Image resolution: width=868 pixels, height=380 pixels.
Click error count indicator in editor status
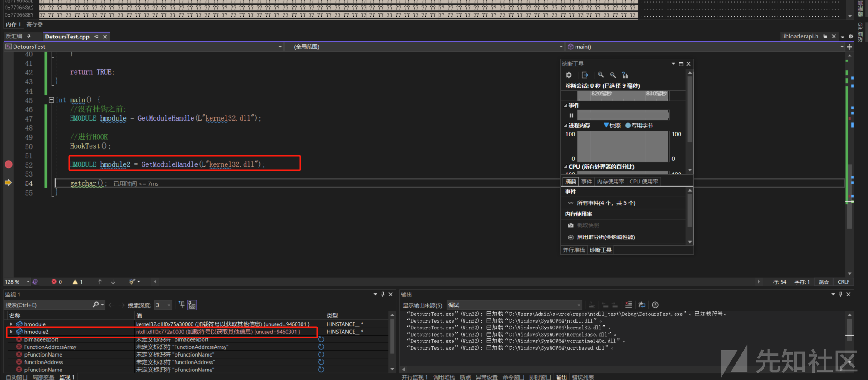[57, 282]
